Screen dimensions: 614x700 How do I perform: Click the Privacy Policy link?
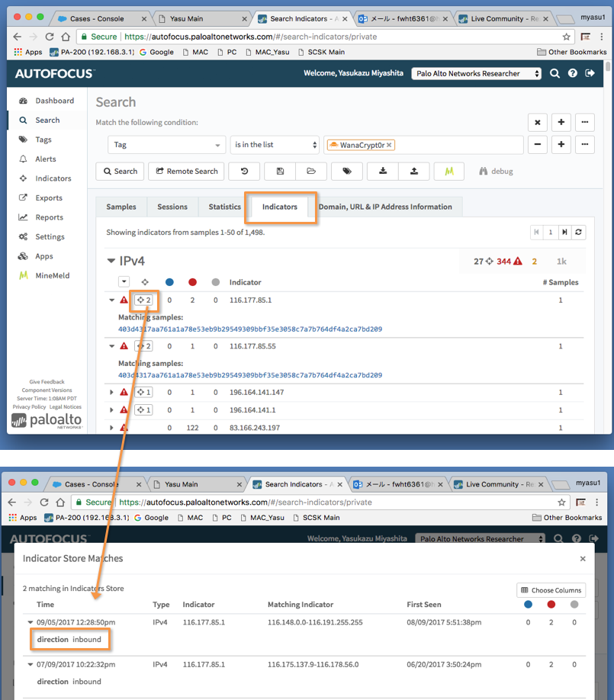pos(29,406)
